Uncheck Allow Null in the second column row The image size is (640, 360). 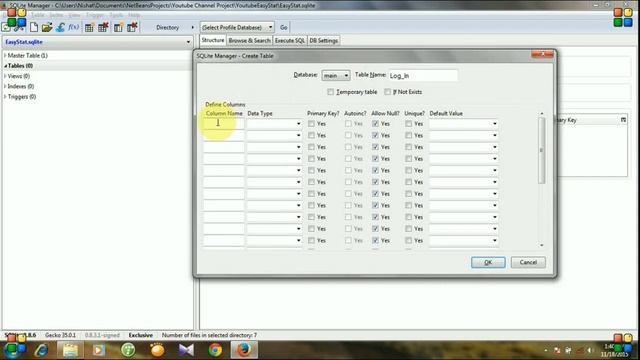click(x=376, y=135)
